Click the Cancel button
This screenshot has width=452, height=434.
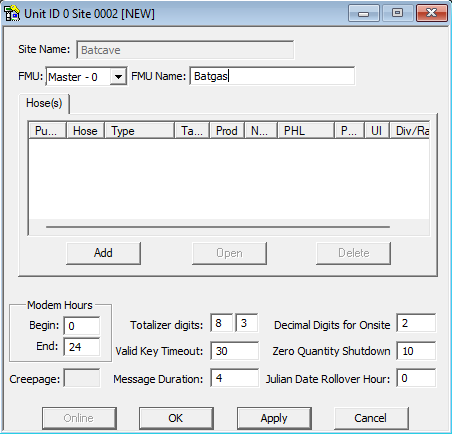371,418
